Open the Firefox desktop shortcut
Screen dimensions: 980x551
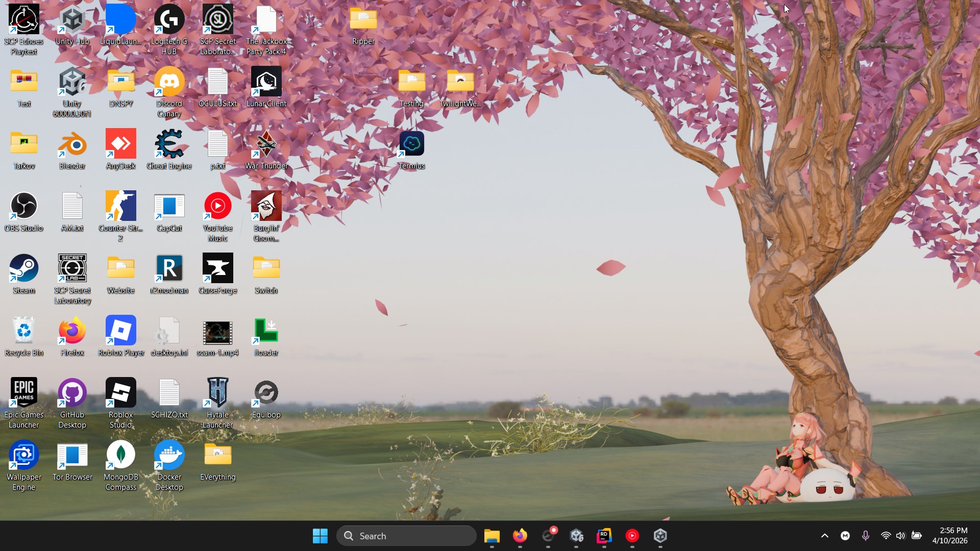[72, 337]
